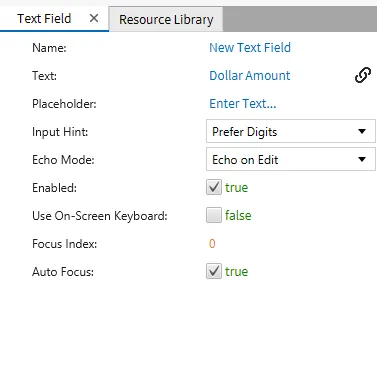Enable Use On-Screen Keyboard checkbox
Viewport: 377px width, 377px height.
point(214,215)
